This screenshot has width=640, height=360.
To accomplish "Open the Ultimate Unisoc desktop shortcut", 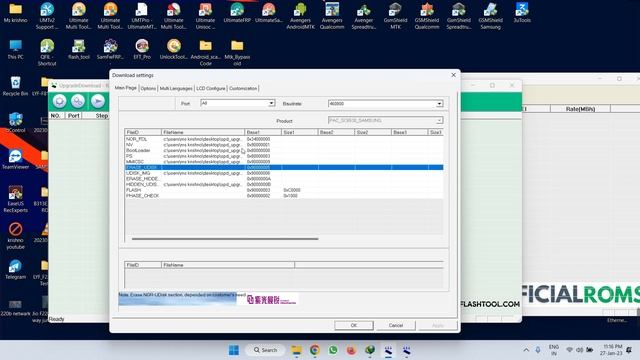I will click(x=205, y=16).
